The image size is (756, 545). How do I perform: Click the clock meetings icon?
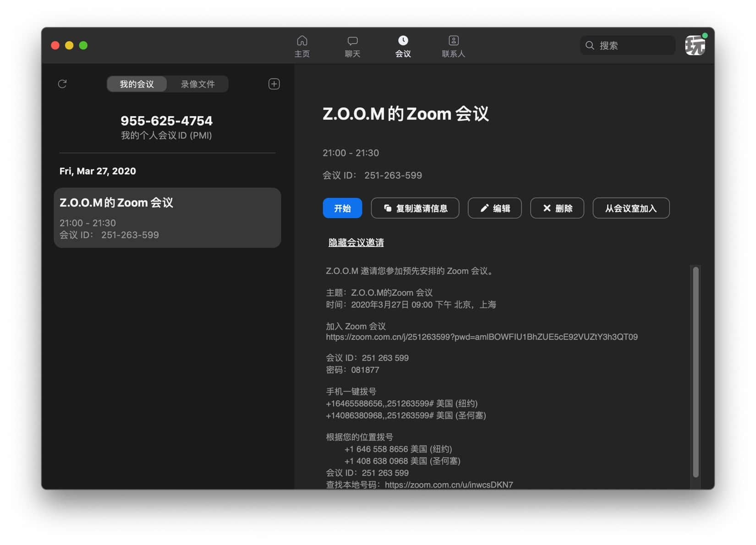tap(403, 40)
